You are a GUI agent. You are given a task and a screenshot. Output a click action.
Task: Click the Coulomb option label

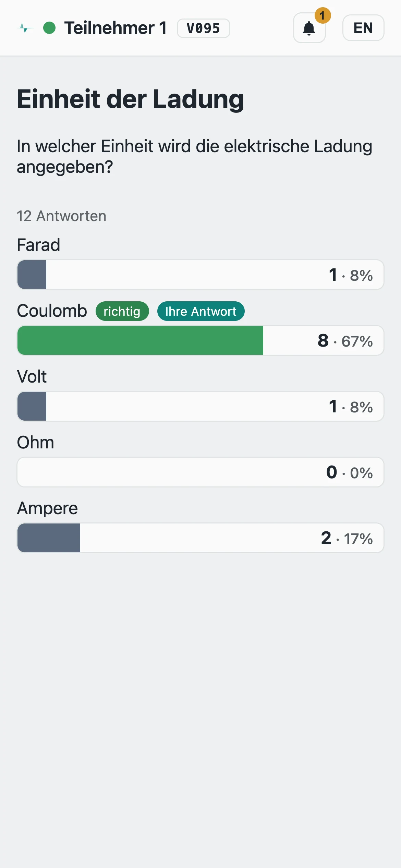pos(52,311)
